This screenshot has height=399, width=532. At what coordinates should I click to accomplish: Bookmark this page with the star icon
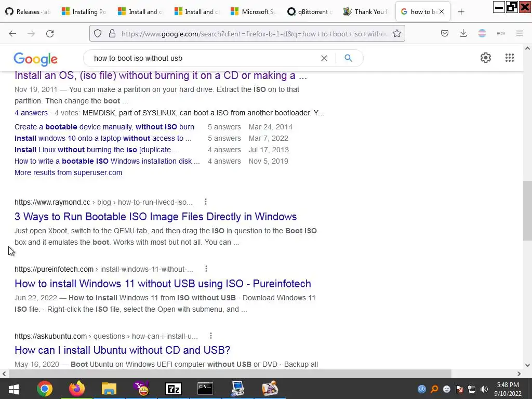[396, 33]
